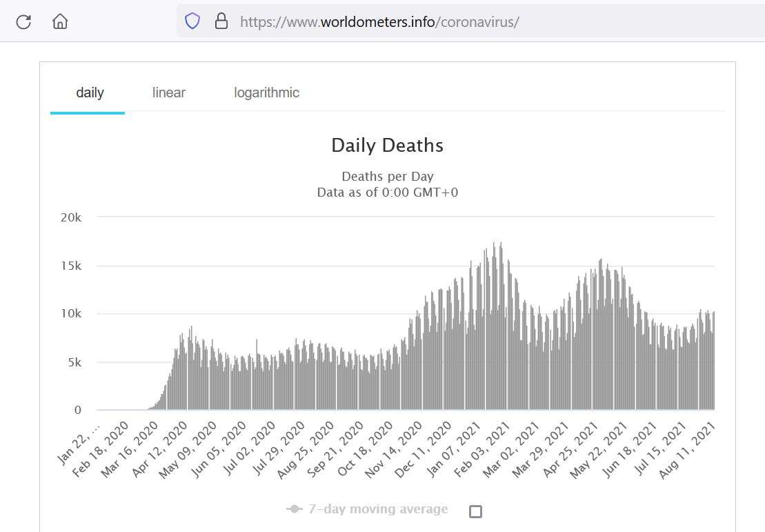Enable the 7-day moving average checkbox
The width and height of the screenshot is (765, 532).
pyautogui.click(x=475, y=511)
